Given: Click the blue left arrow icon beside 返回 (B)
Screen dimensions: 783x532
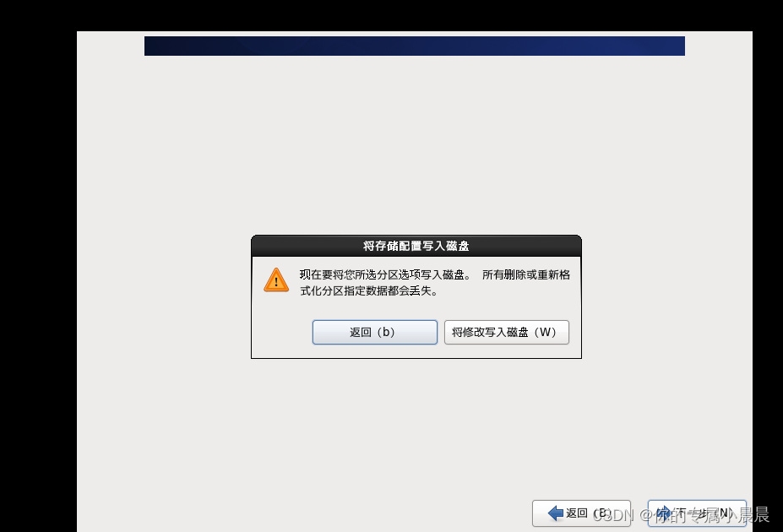Looking at the screenshot, I should (555, 513).
